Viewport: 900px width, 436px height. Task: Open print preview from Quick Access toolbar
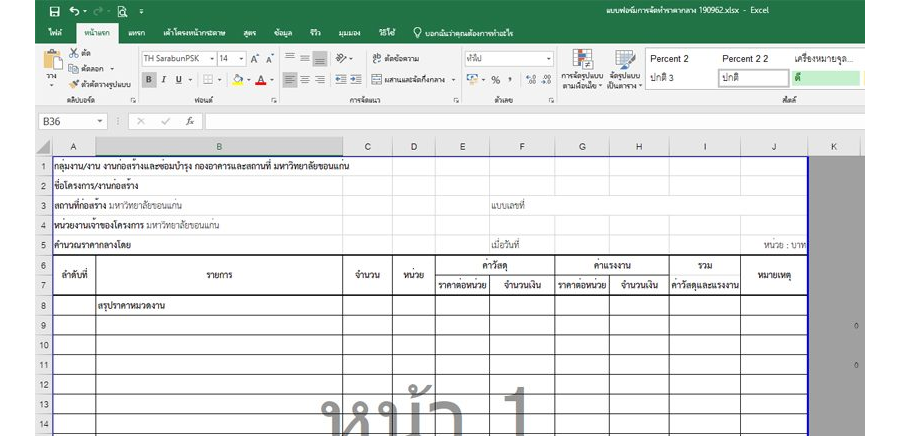click(122, 11)
